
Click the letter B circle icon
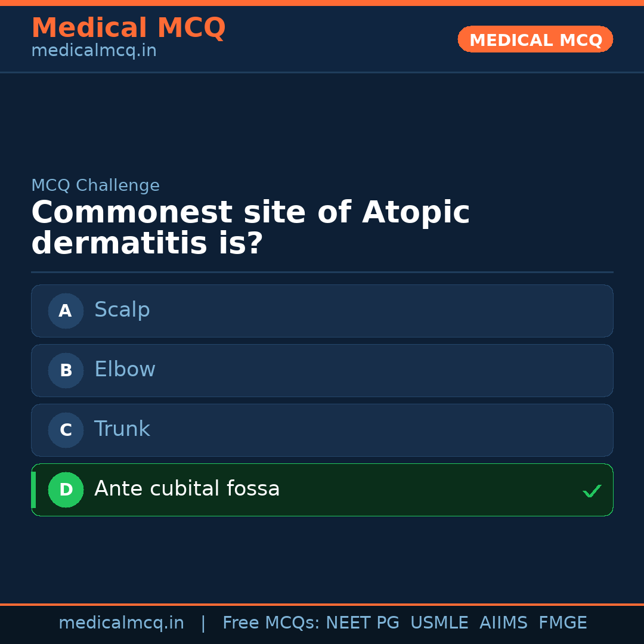click(x=66, y=370)
